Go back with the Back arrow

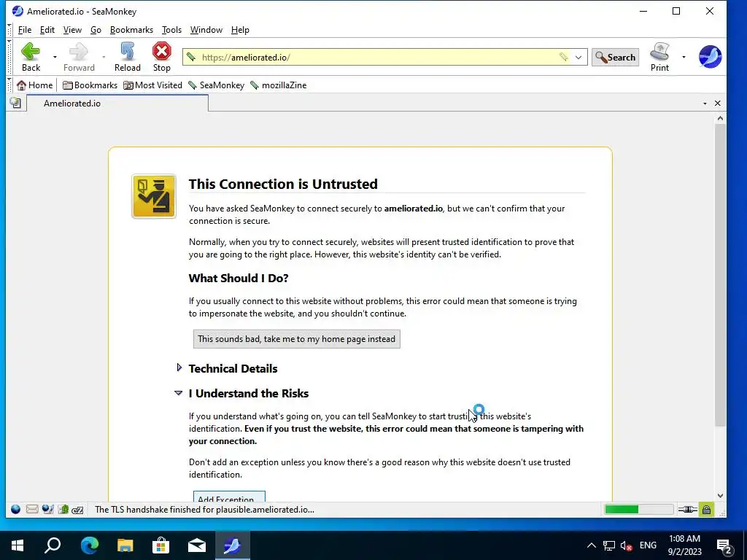(x=31, y=57)
